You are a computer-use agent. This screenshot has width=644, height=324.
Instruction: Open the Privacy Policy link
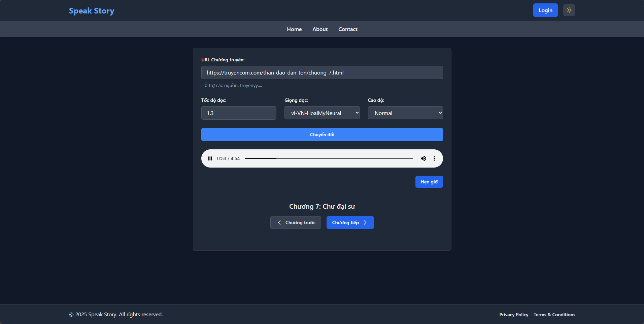pyautogui.click(x=514, y=315)
